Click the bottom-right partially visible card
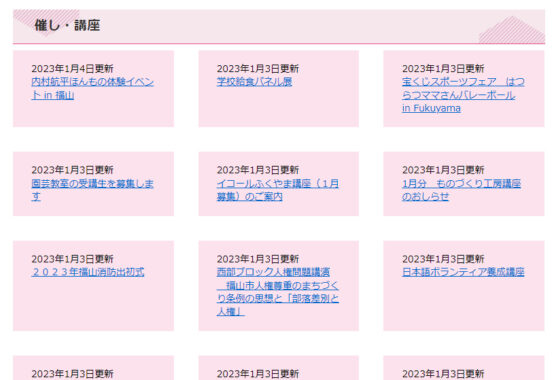 [x=464, y=368]
